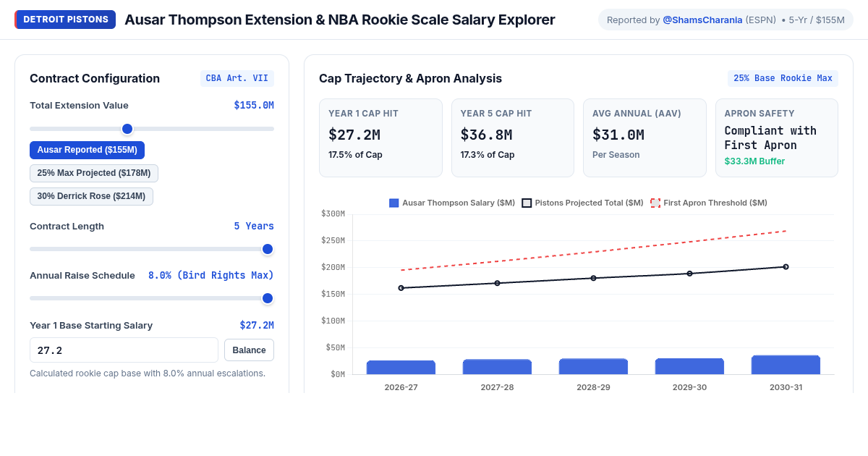Click the 2026-27 salary bar

click(401, 367)
